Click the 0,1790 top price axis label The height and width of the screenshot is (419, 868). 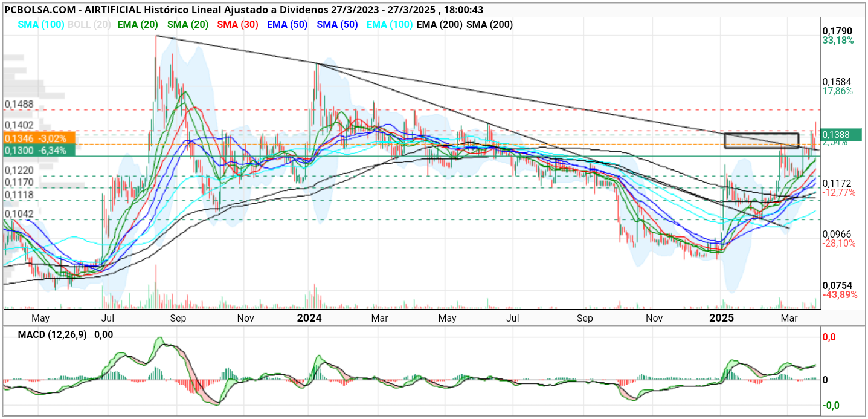tap(837, 31)
